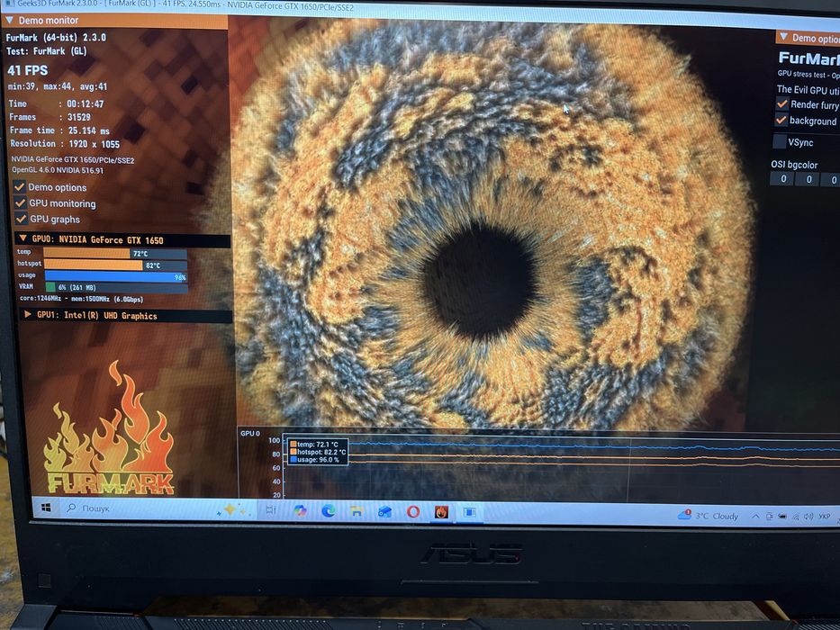Enable the VSync checkbox
This screenshot has height=630, width=840.
[x=780, y=142]
